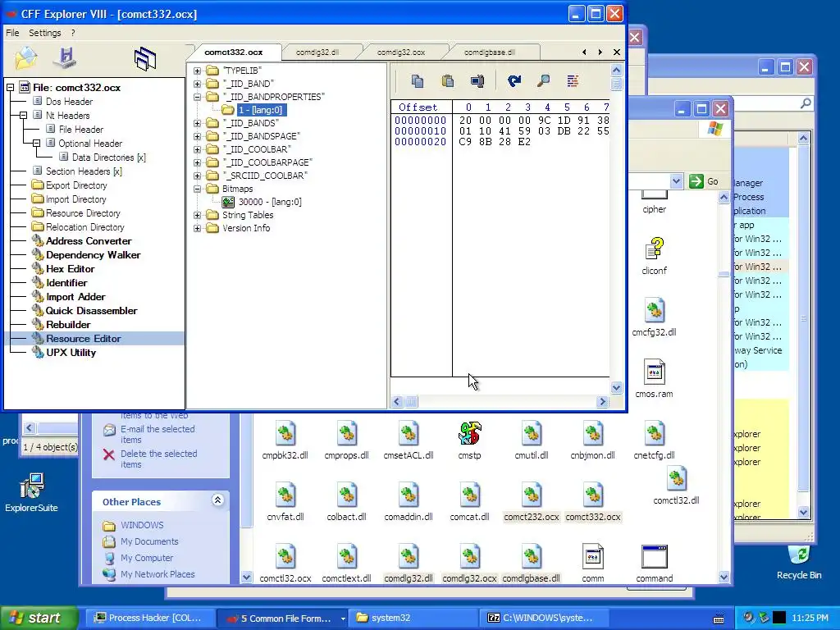Open Quick Disassembler tool
Screen dimensions: 840x630
(91, 311)
